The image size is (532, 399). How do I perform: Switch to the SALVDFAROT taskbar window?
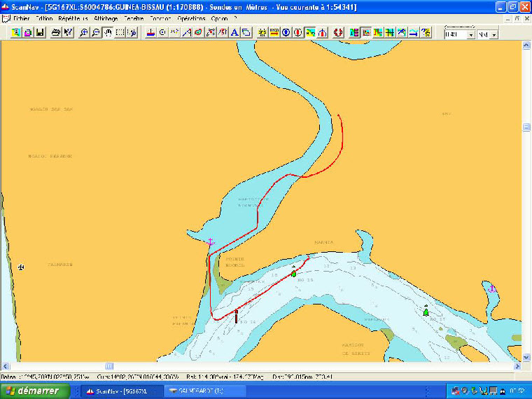coord(206,391)
